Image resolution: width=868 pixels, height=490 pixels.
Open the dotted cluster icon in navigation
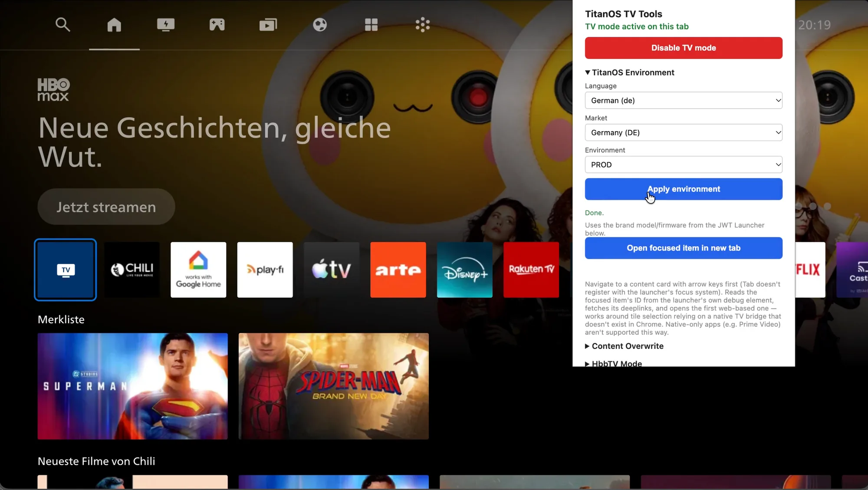tap(423, 25)
